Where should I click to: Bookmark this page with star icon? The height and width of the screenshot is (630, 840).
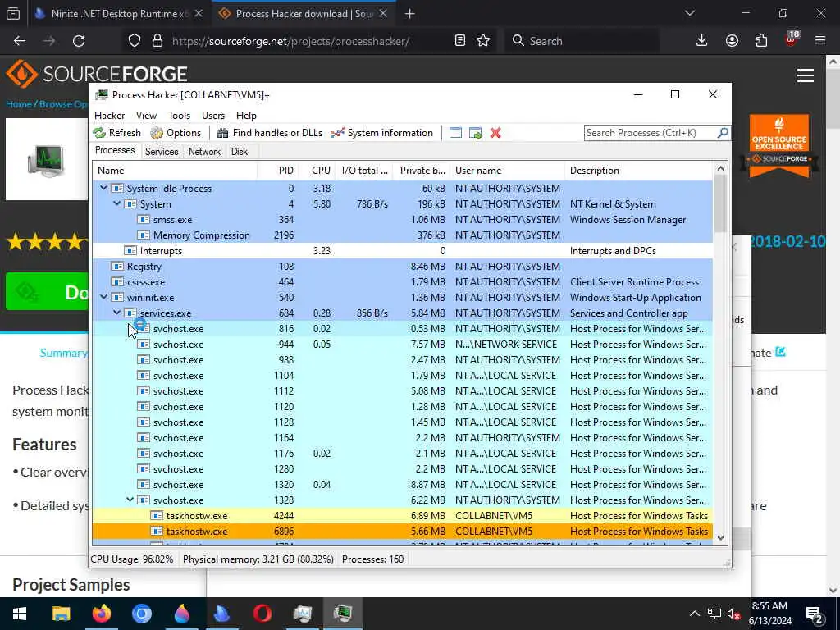[483, 41]
